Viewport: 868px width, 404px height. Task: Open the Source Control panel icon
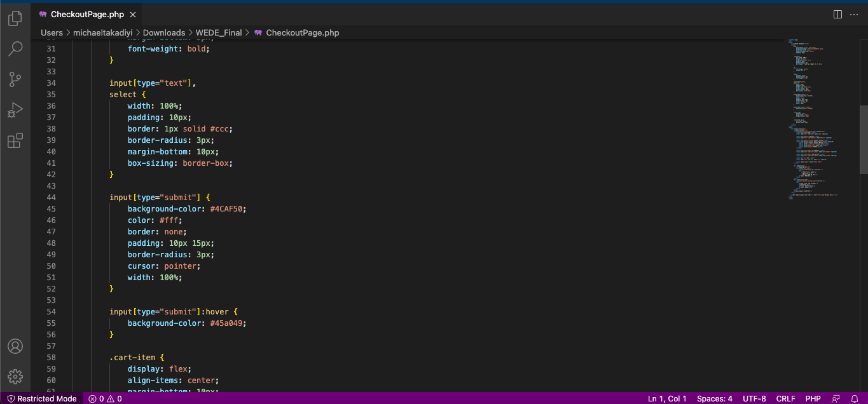pos(15,79)
